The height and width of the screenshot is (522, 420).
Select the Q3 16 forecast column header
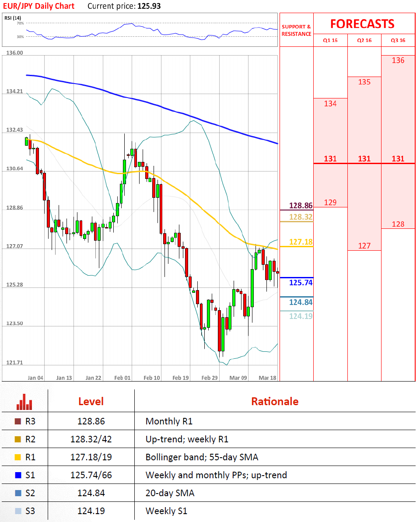(x=398, y=40)
